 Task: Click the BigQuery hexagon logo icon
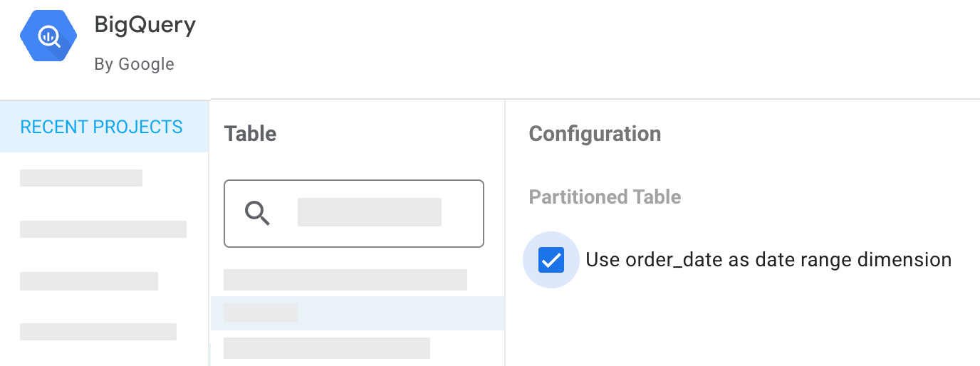(48, 37)
